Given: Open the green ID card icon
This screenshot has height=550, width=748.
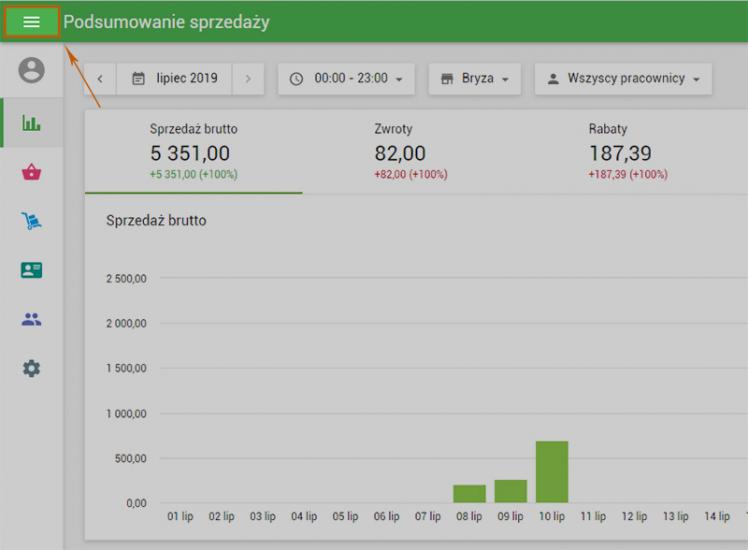Looking at the screenshot, I should (x=32, y=270).
